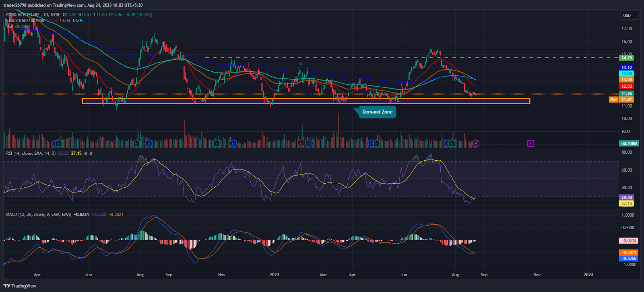This screenshot has height=292, width=644.
Task: Click the blue 13.12 price scale label
Action: click(x=627, y=68)
